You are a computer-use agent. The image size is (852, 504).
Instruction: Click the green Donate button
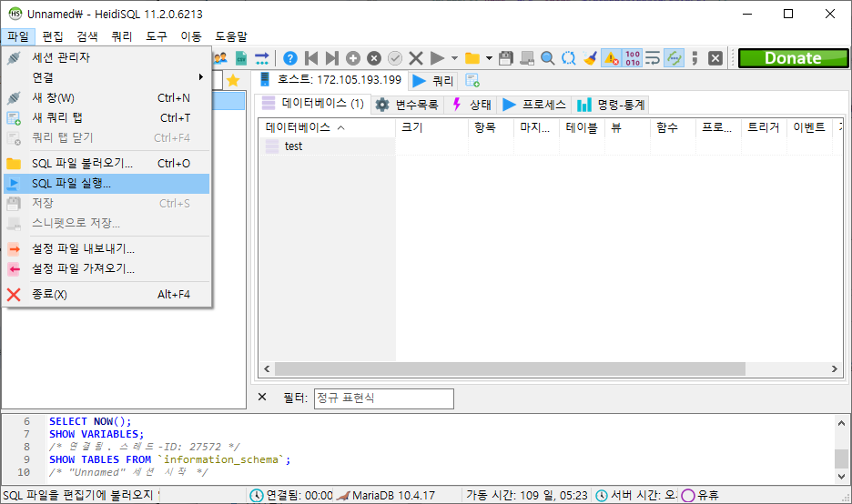(793, 58)
